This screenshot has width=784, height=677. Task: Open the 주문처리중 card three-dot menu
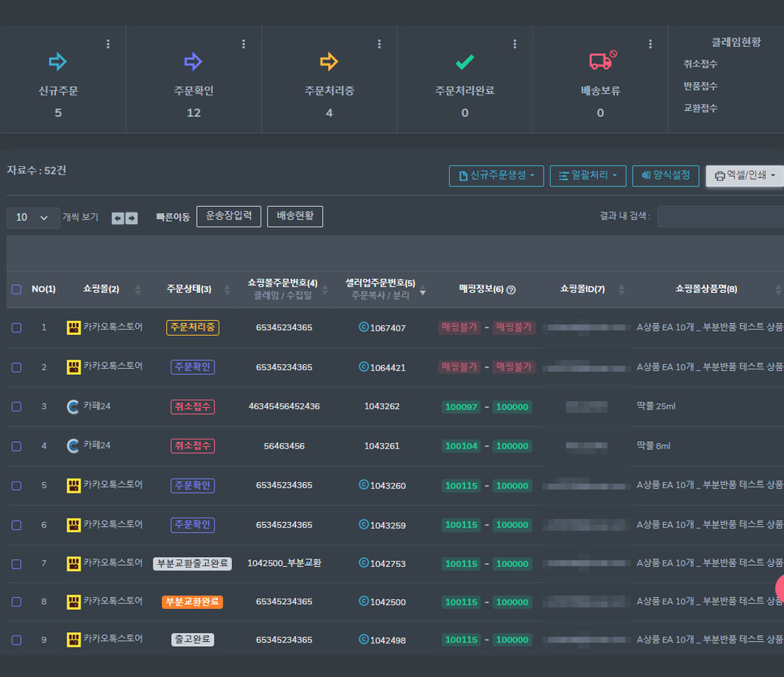[x=380, y=44]
